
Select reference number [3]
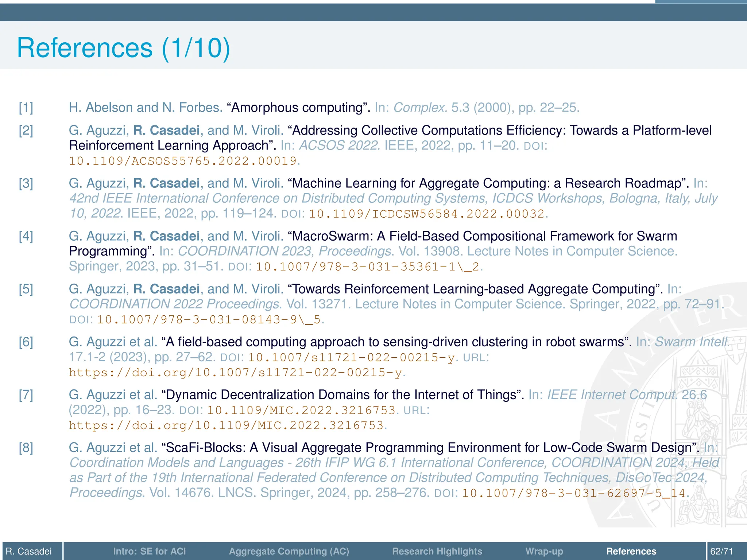(26, 183)
